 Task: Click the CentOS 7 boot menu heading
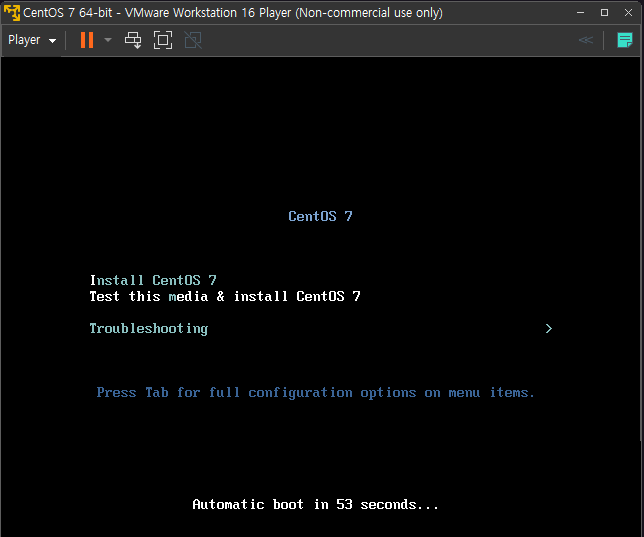click(x=320, y=216)
